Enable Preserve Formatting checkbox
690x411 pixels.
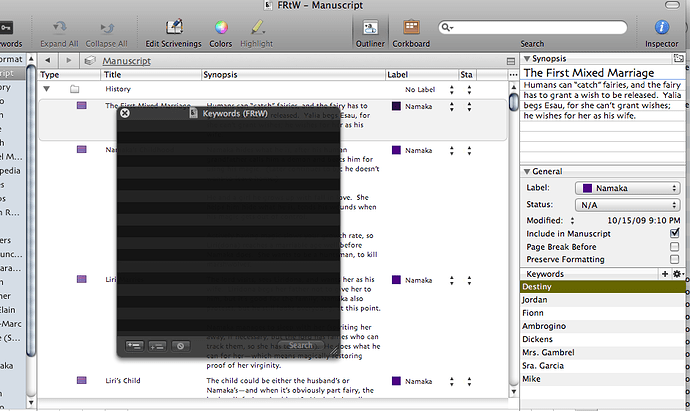[x=674, y=259]
